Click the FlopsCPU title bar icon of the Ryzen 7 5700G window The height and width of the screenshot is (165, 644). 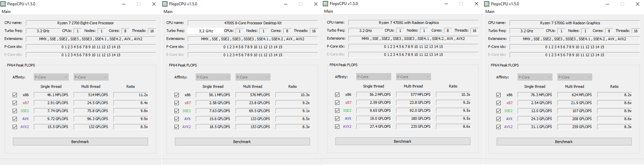click(x=487, y=4)
